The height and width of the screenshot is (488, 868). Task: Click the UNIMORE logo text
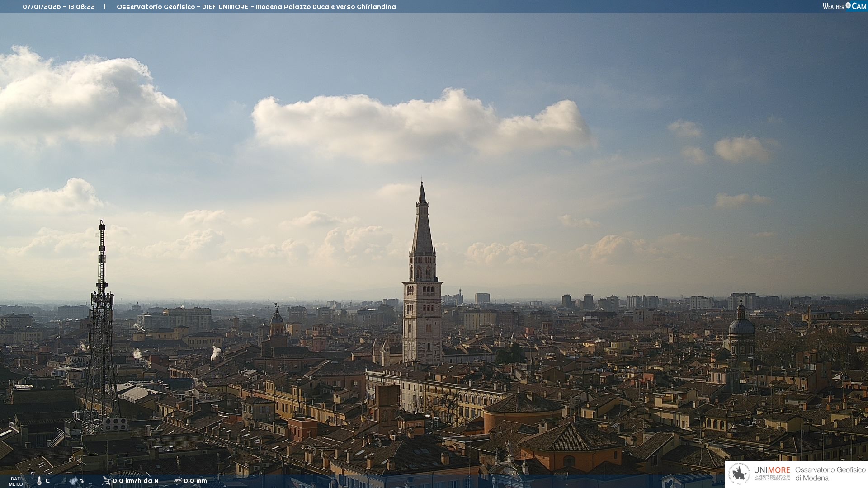tap(772, 470)
